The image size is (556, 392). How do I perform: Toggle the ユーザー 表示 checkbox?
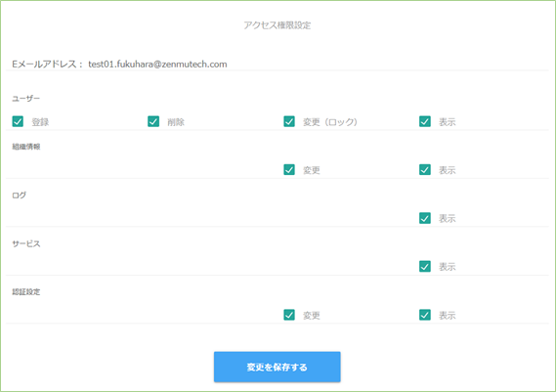tap(425, 121)
